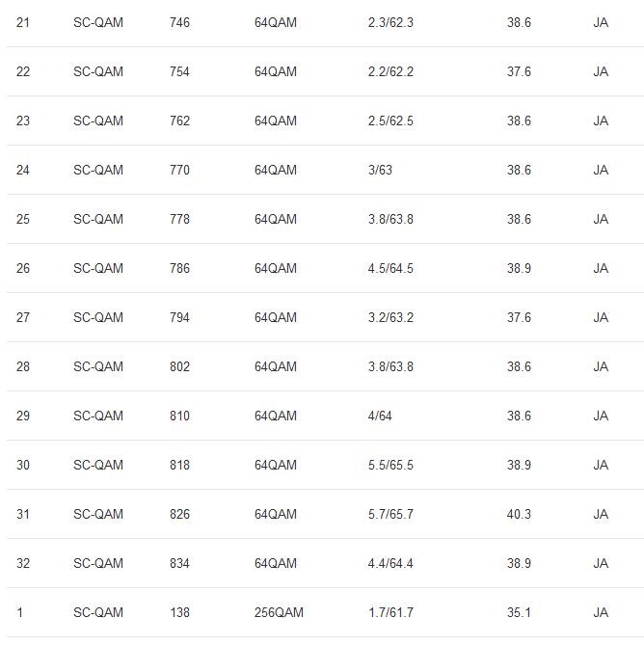
Task: Select frequency value 138
Action: pyautogui.click(x=179, y=612)
